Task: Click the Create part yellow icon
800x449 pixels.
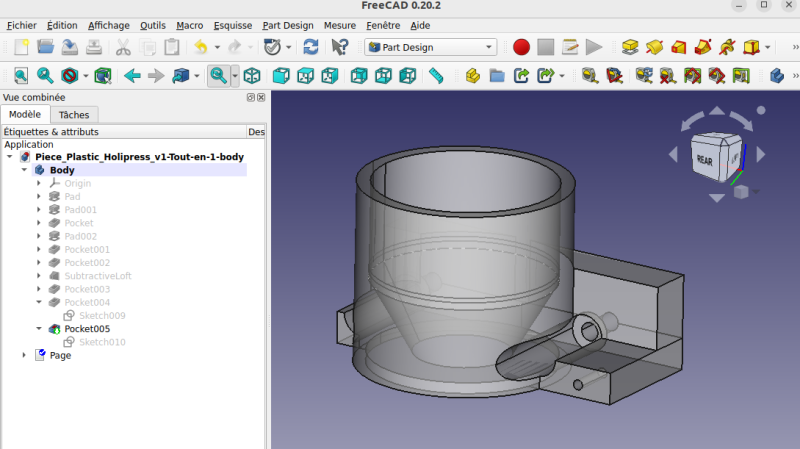Action: [x=473, y=76]
